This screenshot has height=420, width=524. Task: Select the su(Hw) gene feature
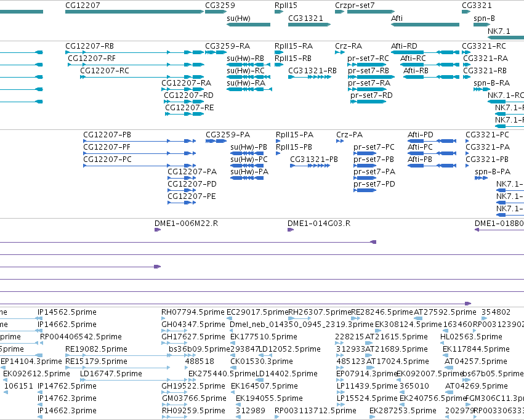(x=248, y=25)
